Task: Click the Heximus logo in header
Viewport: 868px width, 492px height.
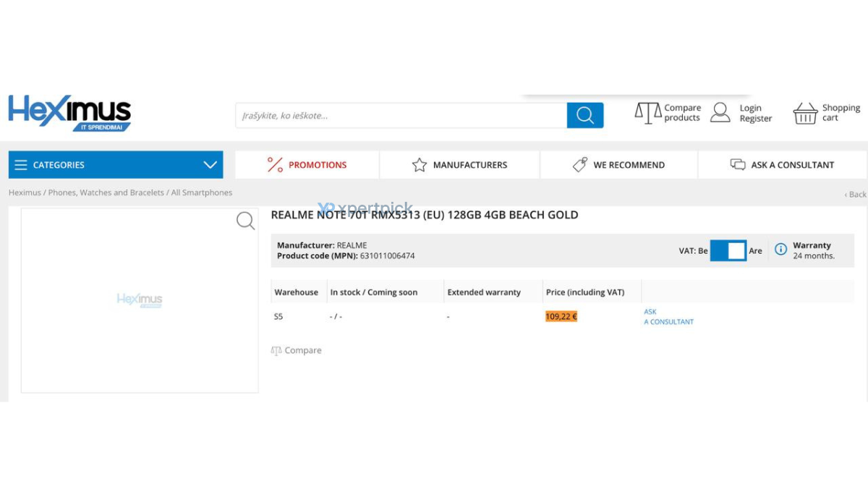Action: click(x=69, y=114)
